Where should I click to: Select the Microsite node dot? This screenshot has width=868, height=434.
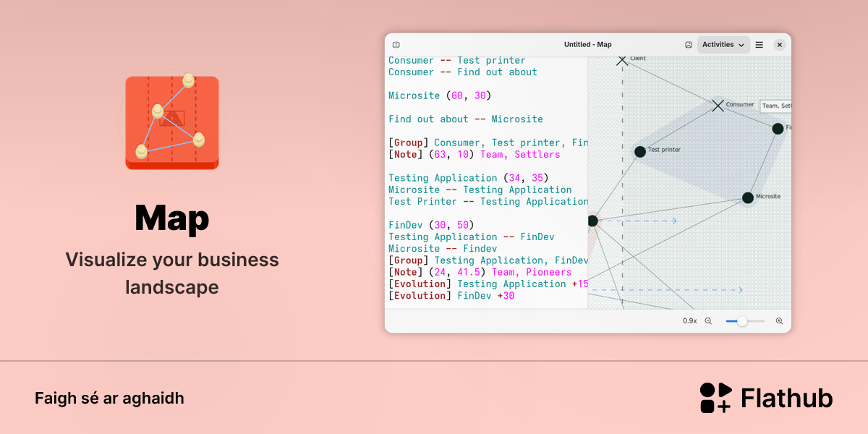point(748,197)
